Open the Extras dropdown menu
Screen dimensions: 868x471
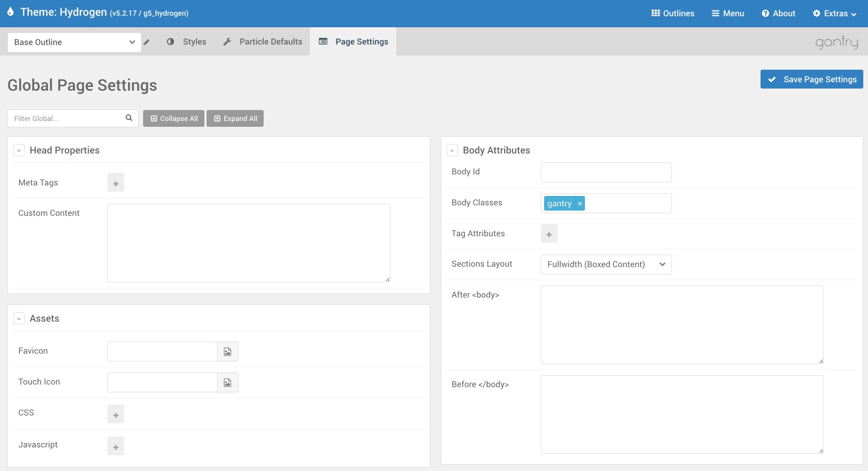834,14
